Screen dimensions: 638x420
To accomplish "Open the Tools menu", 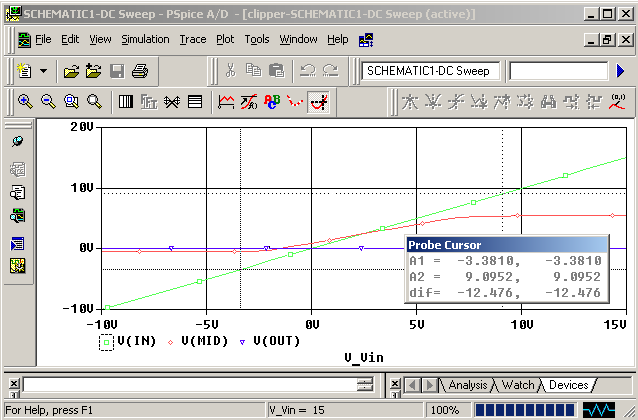I will point(257,39).
